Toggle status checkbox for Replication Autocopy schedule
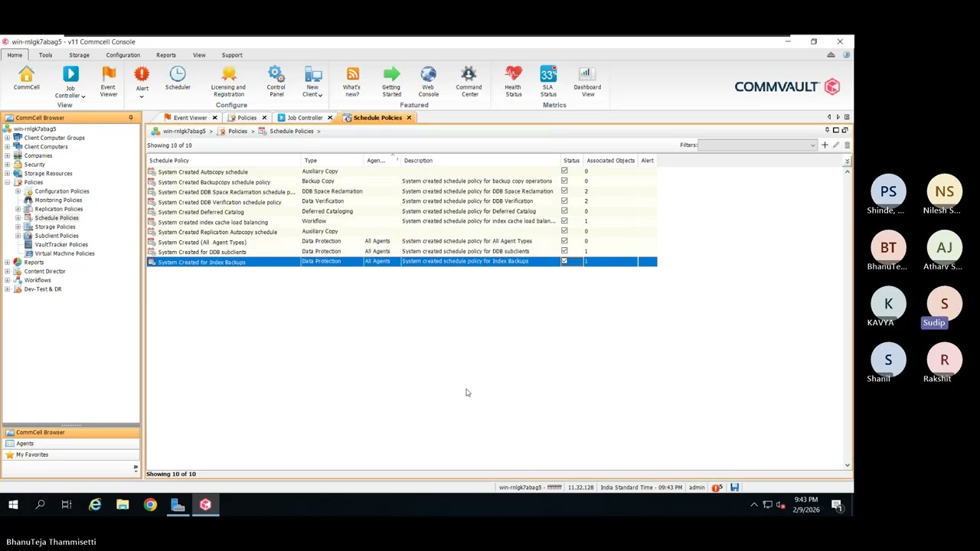 [x=564, y=231]
